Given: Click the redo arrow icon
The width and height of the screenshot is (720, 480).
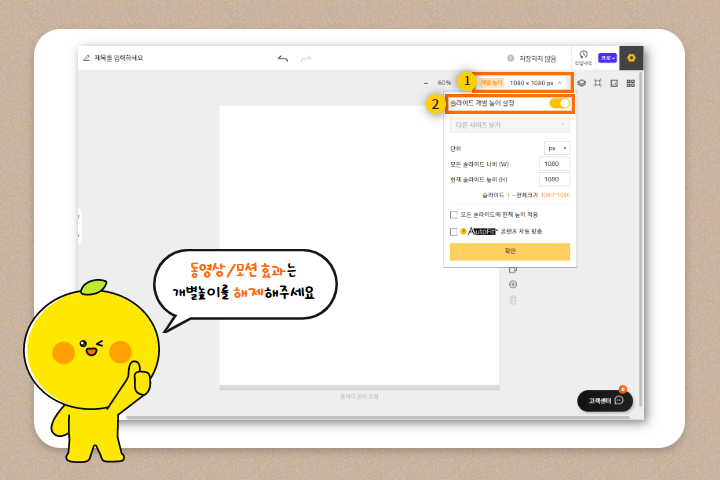Looking at the screenshot, I should pyautogui.click(x=306, y=58).
